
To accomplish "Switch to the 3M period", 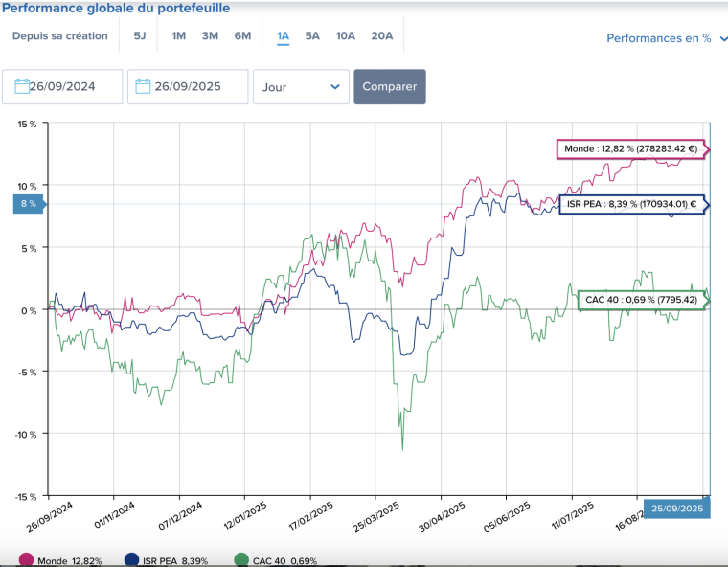I will 210,36.
